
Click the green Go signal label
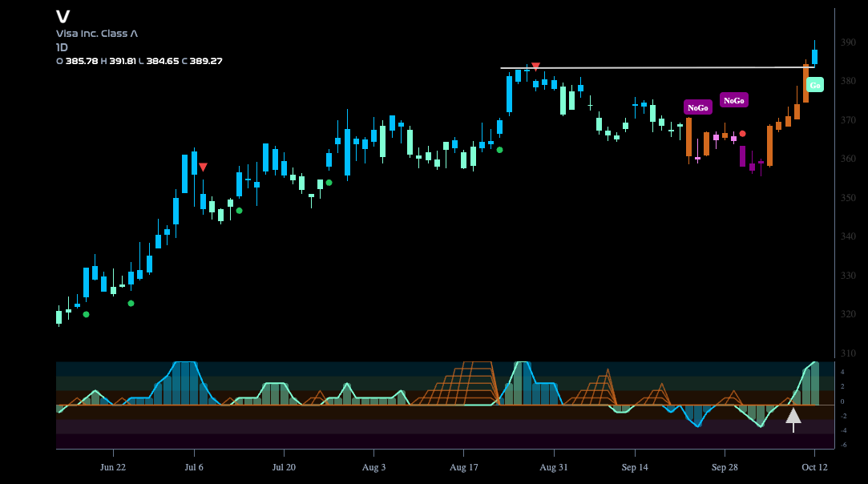click(x=815, y=85)
